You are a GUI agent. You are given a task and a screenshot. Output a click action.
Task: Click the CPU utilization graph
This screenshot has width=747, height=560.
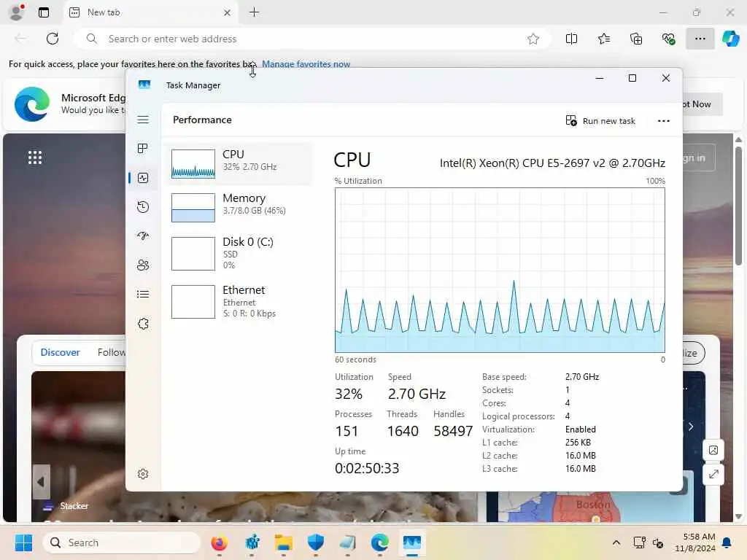500,270
